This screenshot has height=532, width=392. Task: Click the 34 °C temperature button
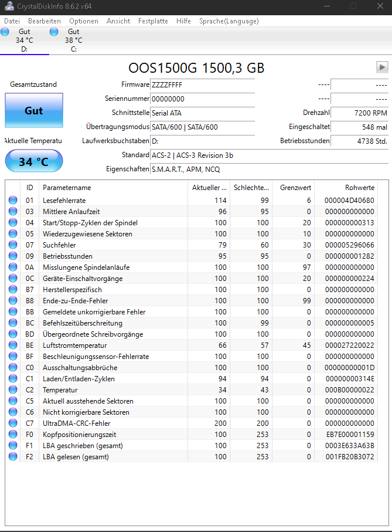[x=34, y=161]
